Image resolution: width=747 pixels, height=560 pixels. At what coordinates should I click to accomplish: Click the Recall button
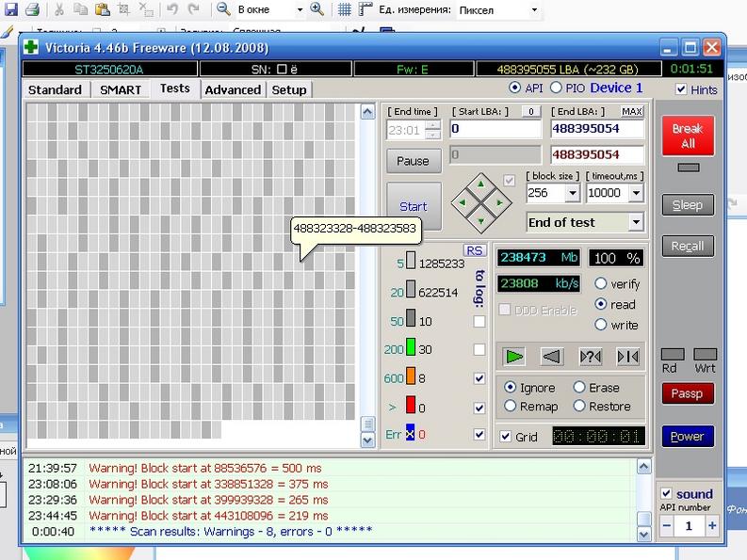(688, 246)
